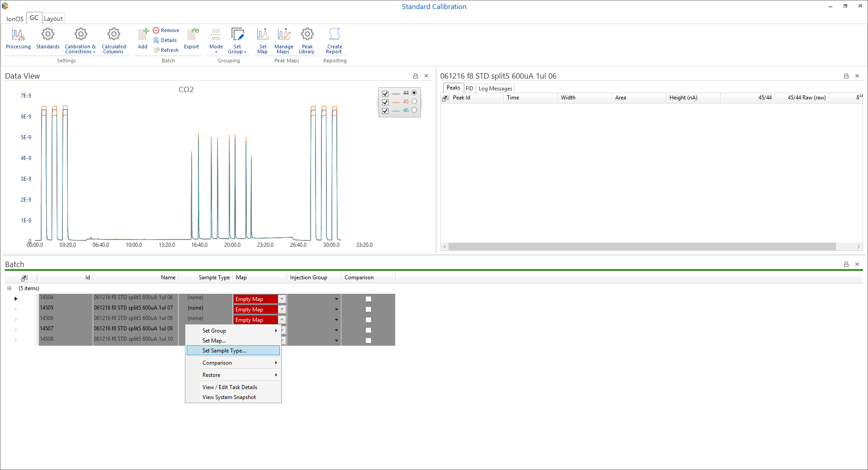Uncheck the mass 44 trace checkbox
The image size is (868, 470).
tap(385, 94)
